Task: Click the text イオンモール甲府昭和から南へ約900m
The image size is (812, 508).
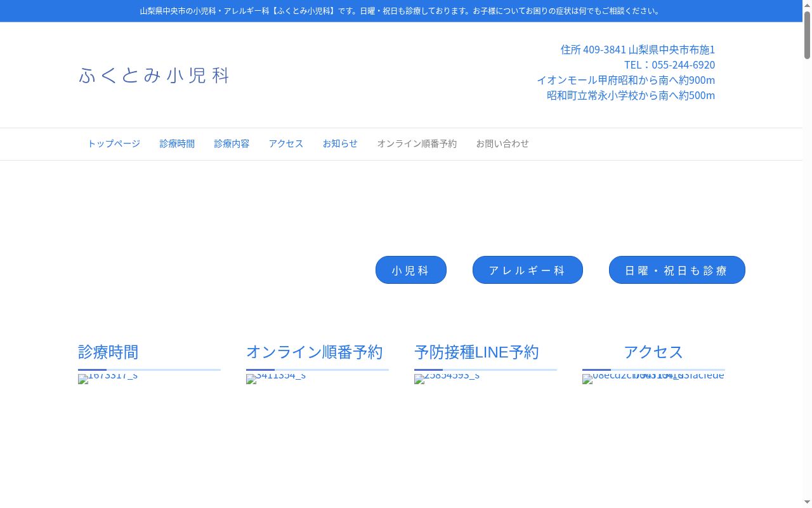Action: tap(625, 80)
